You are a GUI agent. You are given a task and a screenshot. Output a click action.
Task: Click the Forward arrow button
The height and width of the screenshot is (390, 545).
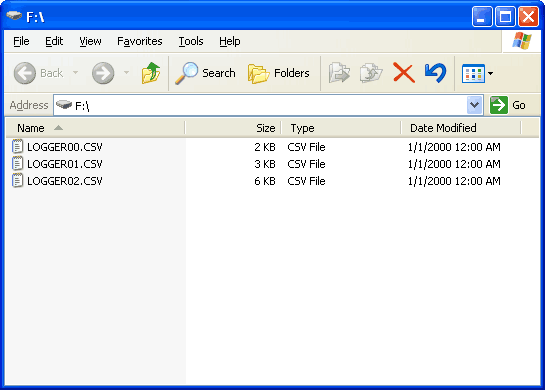[103, 73]
